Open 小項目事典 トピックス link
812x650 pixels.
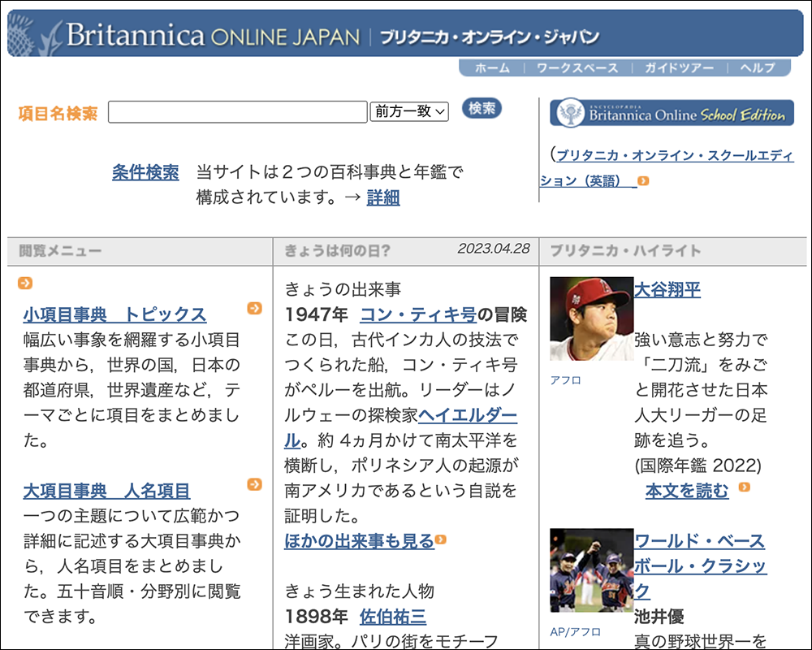(x=114, y=314)
